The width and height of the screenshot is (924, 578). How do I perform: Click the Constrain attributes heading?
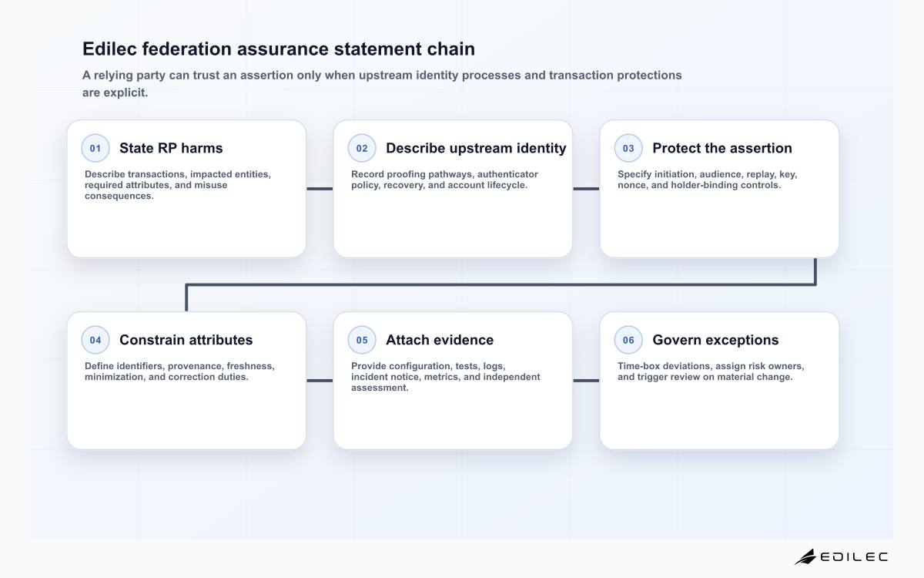(x=186, y=340)
